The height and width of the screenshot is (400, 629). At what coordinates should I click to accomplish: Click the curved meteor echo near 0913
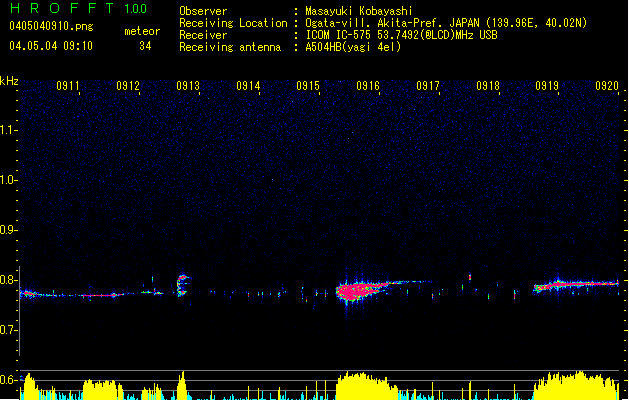[183, 285]
